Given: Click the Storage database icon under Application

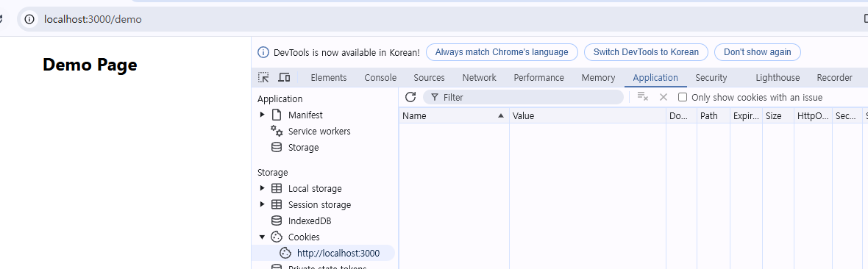Looking at the screenshot, I should (277, 148).
